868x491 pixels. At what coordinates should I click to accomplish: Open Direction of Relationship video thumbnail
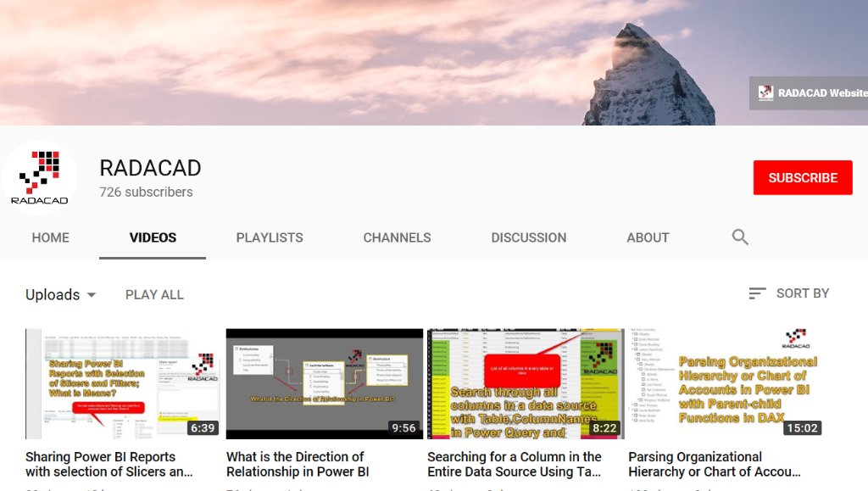point(325,383)
